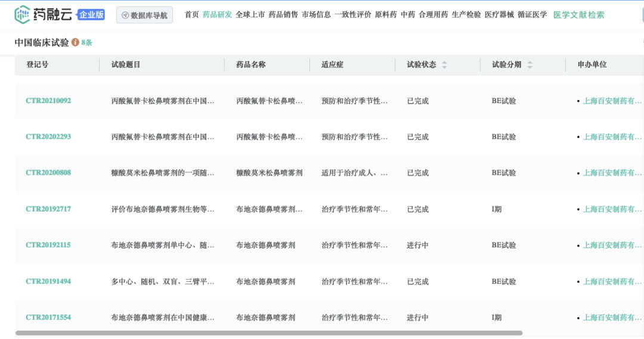
Task: Select BE试验 phase in CTR20200808 row
Action: [503, 173]
